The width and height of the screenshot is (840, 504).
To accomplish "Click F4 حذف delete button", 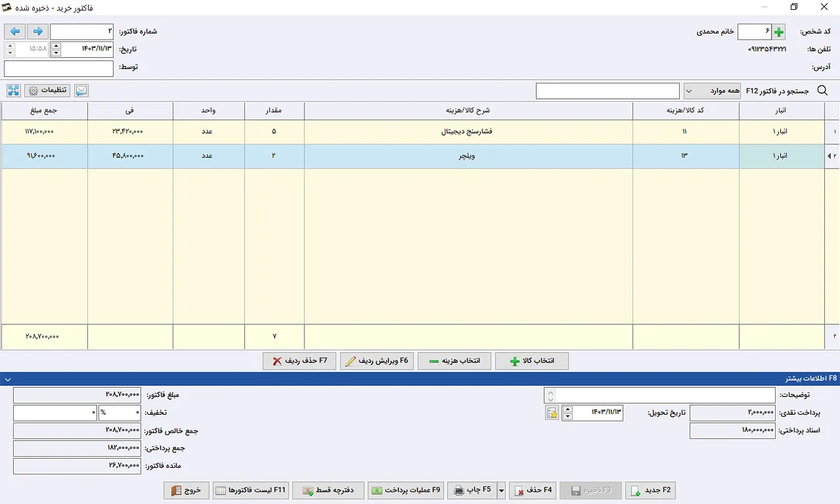I will point(533,490).
